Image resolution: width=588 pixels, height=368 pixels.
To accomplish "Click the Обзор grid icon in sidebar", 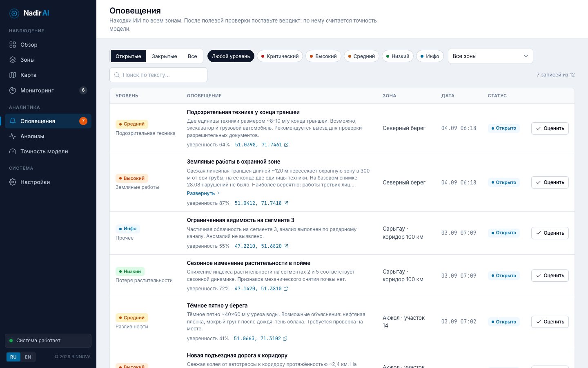I will click(13, 45).
